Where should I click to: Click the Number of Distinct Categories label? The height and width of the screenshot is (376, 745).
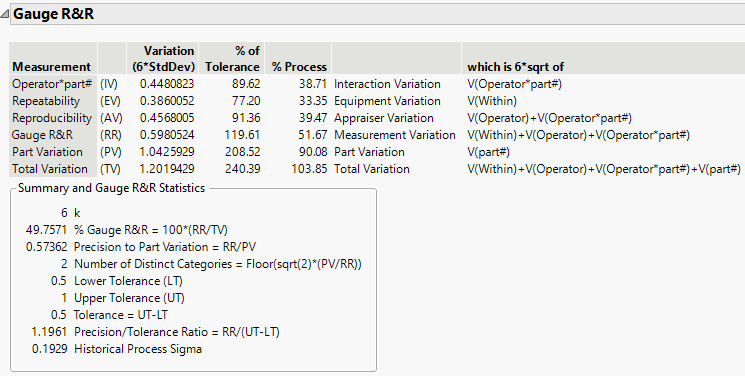218,264
